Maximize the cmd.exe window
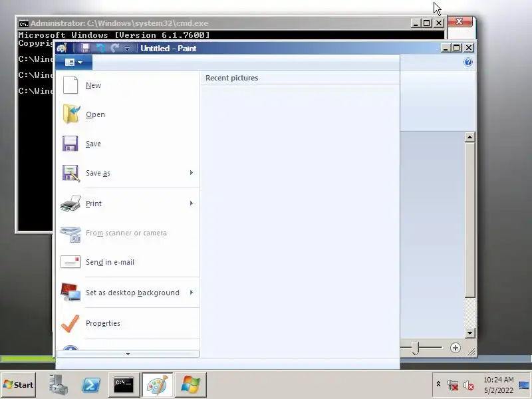 click(x=427, y=23)
